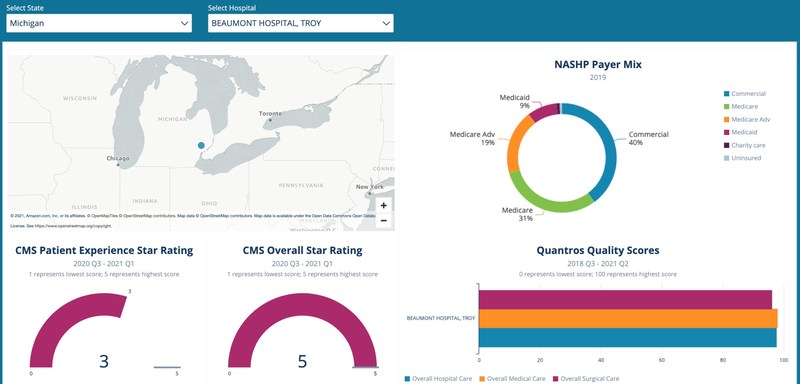Toggle the Overall Surgical Care legend item
This screenshot has width=800, height=384.
tap(587, 379)
